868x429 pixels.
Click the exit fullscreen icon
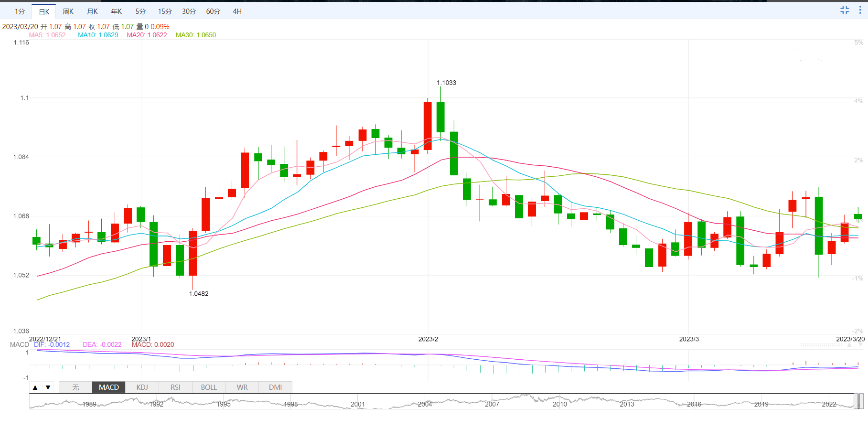(845, 10)
